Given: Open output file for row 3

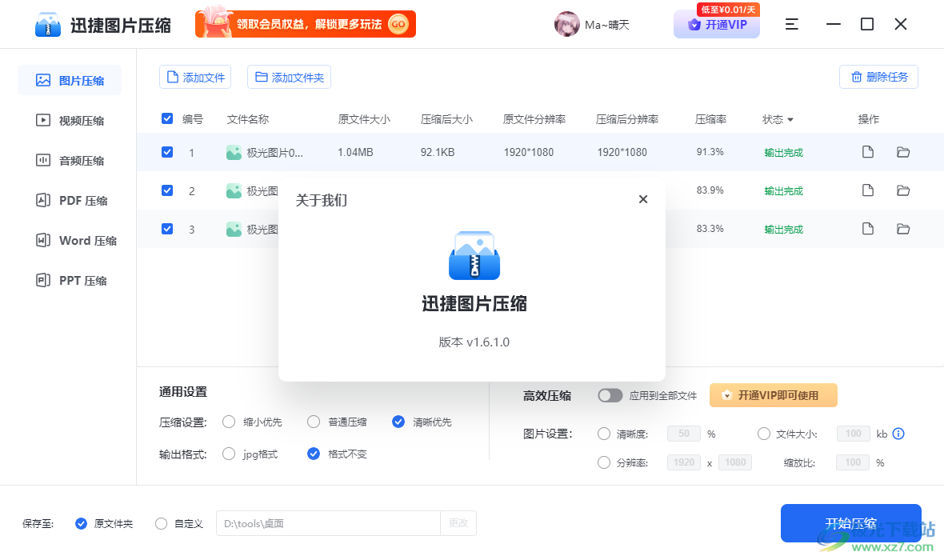Looking at the screenshot, I should [x=867, y=229].
